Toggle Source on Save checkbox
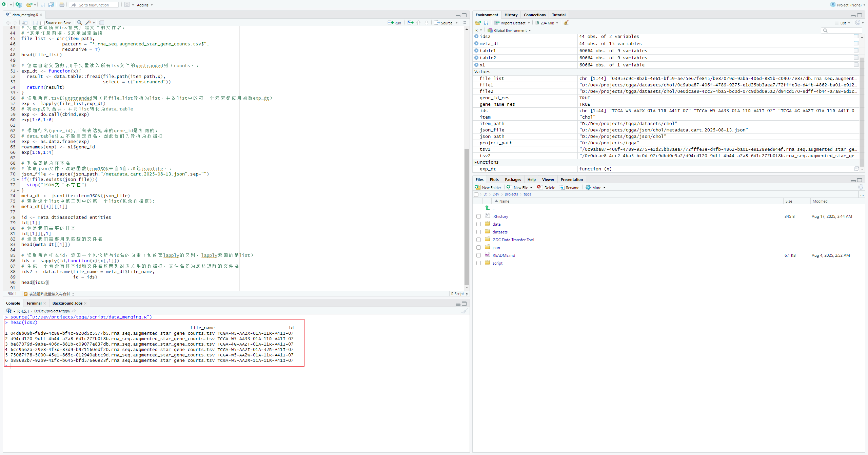This screenshot has width=868, height=455. coord(42,23)
